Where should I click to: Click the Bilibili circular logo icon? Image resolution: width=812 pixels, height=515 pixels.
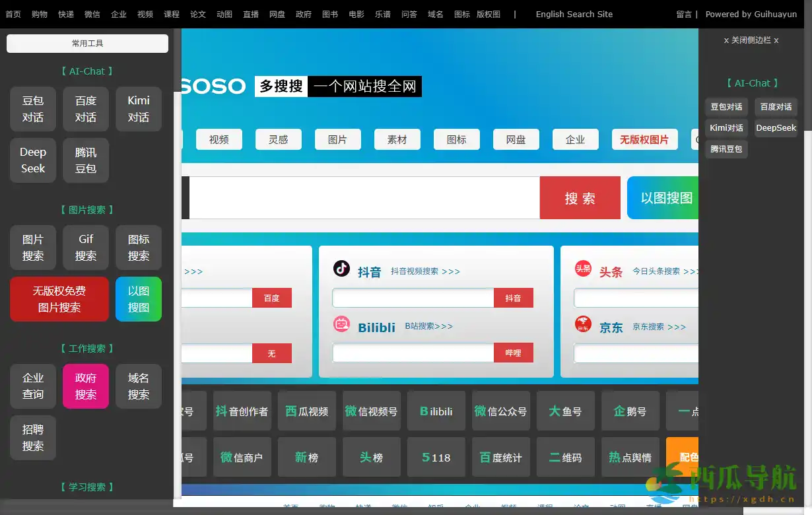(341, 324)
